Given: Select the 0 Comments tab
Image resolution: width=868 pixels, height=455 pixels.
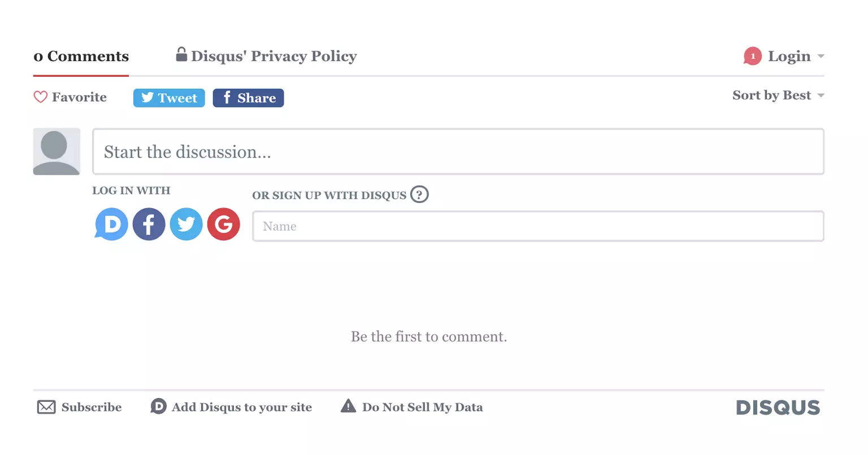Looking at the screenshot, I should click(x=81, y=57).
